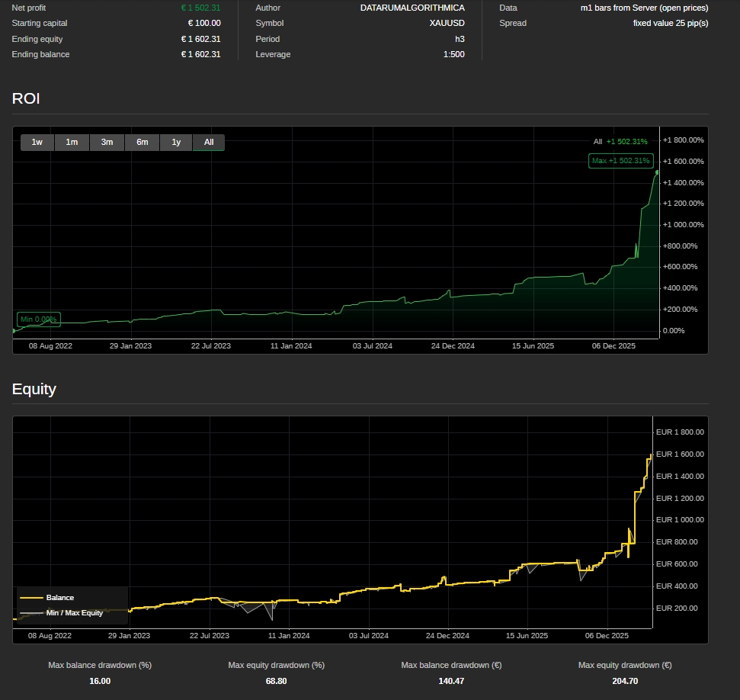Select the author DATARUMALGORITHMICA
Screen dimensions: 740x700
(x=413, y=8)
